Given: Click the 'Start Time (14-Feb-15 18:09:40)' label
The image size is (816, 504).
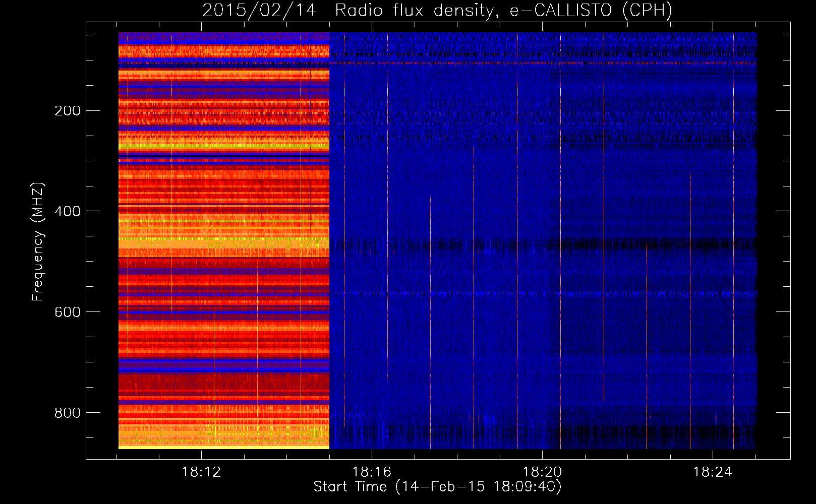Looking at the screenshot, I should pyautogui.click(x=438, y=487).
